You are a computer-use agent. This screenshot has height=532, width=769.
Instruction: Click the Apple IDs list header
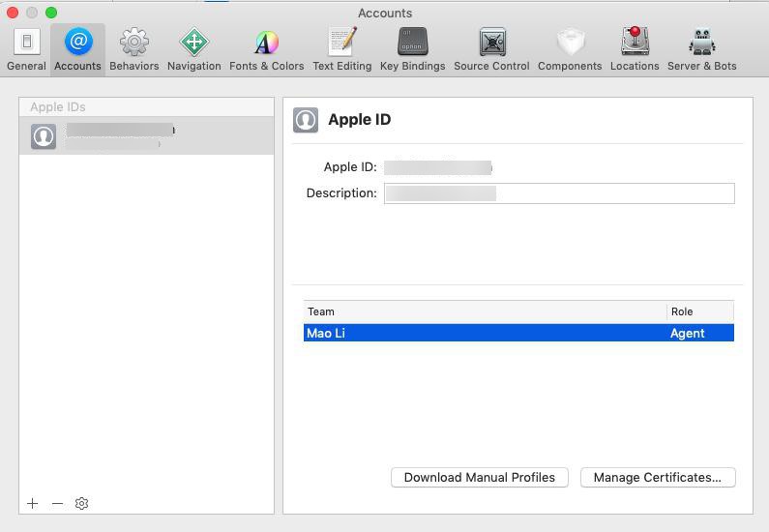click(x=146, y=107)
